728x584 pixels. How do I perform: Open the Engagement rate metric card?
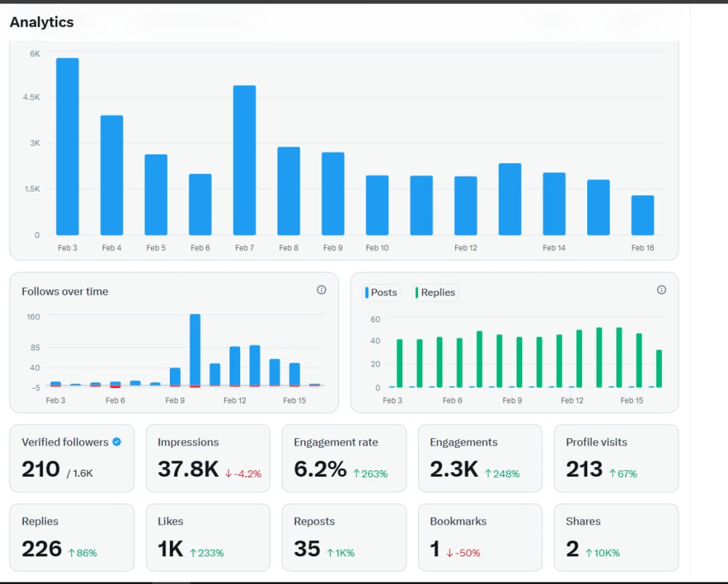tap(344, 458)
